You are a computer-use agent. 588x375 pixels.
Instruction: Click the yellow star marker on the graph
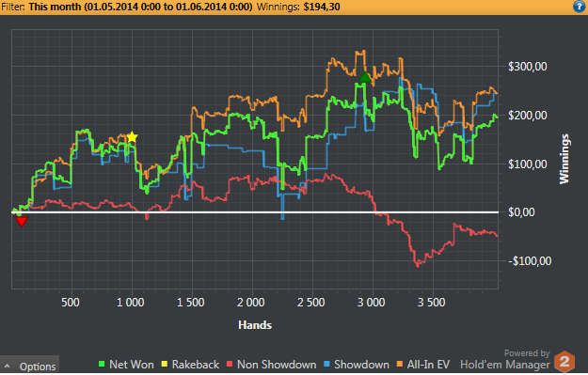(x=132, y=137)
